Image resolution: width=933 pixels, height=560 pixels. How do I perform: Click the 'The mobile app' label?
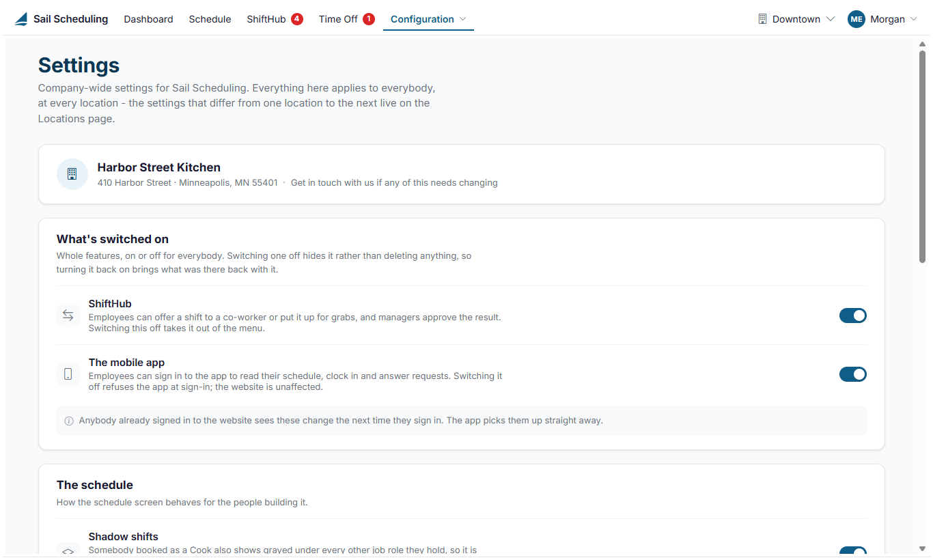pyautogui.click(x=126, y=363)
